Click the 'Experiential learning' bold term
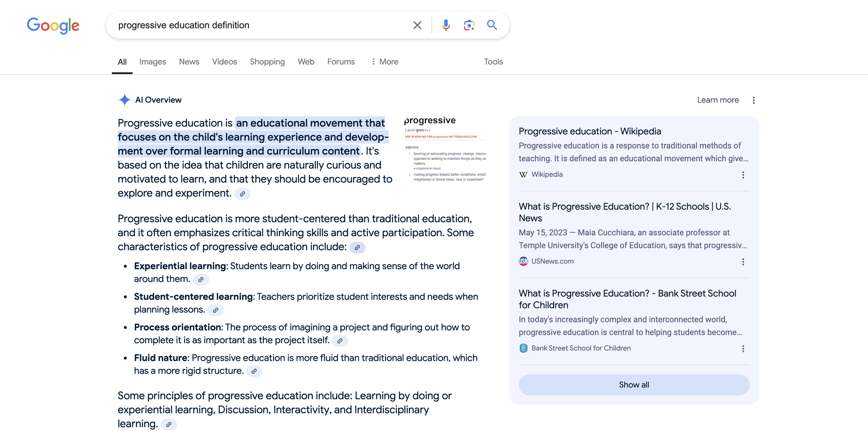The width and height of the screenshot is (868, 438). point(180,266)
